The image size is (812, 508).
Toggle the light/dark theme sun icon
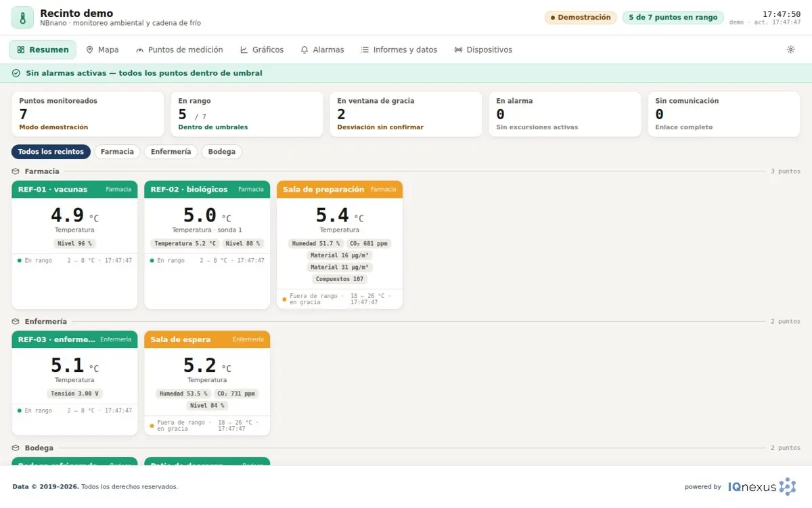tap(790, 49)
